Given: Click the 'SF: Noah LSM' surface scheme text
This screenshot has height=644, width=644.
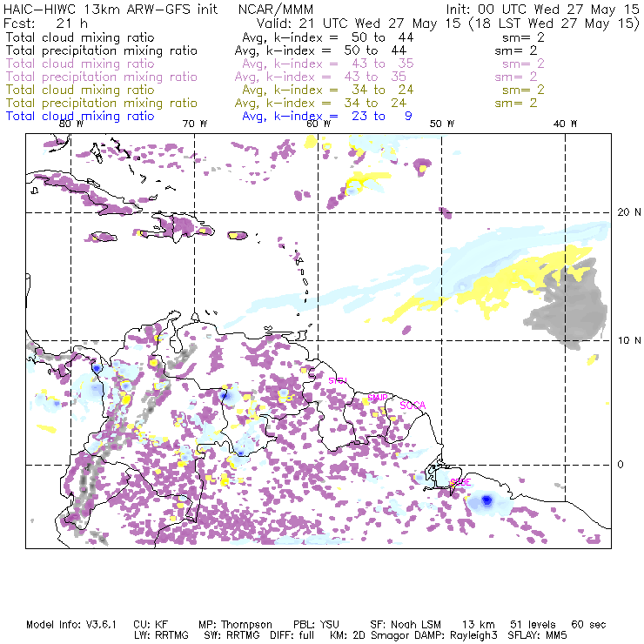Looking at the screenshot, I should [406, 625].
